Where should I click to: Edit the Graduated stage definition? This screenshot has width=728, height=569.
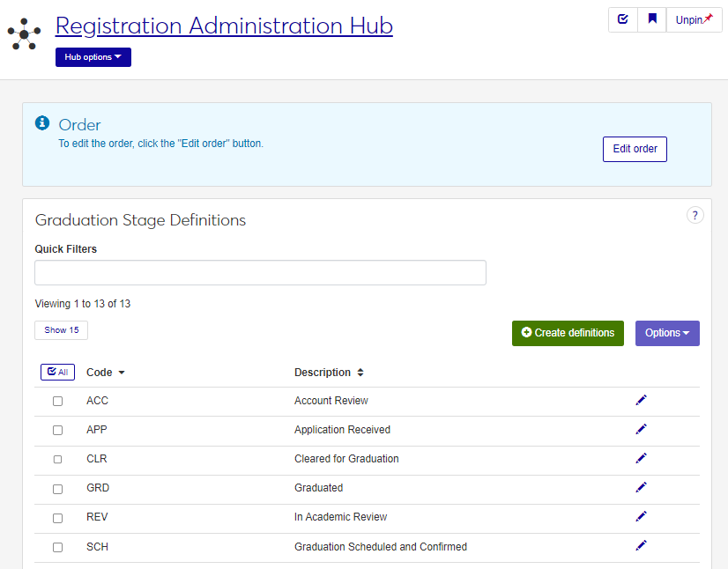click(x=641, y=487)
